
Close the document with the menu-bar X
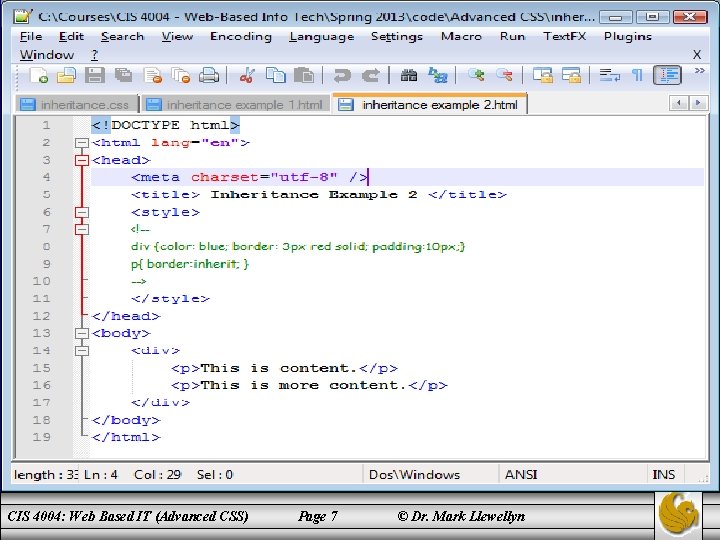[697, 55]
